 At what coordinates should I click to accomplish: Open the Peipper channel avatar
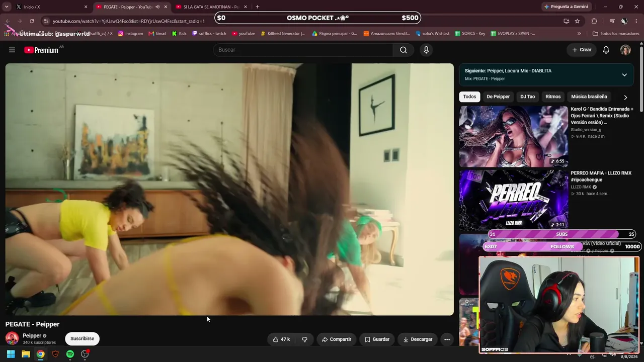click(x=12, y=338)
